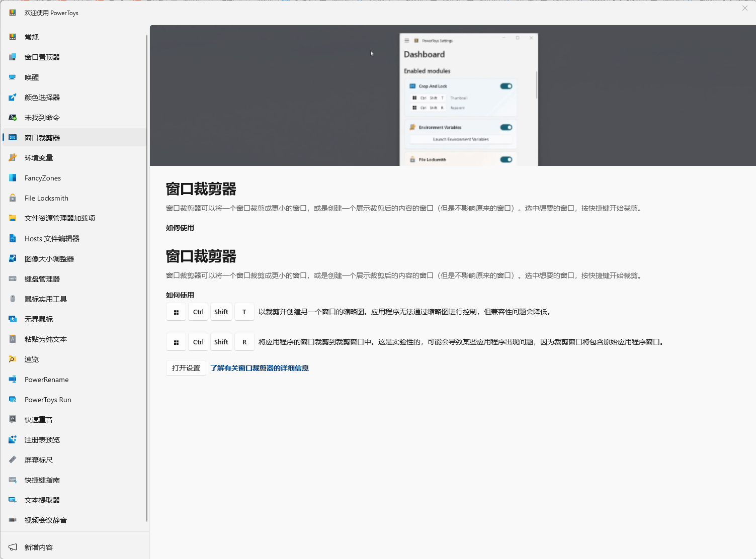Viewport: 756px width, 559px height.
Task: Close the PowerToys welcome window
Action: click(745, 8)
